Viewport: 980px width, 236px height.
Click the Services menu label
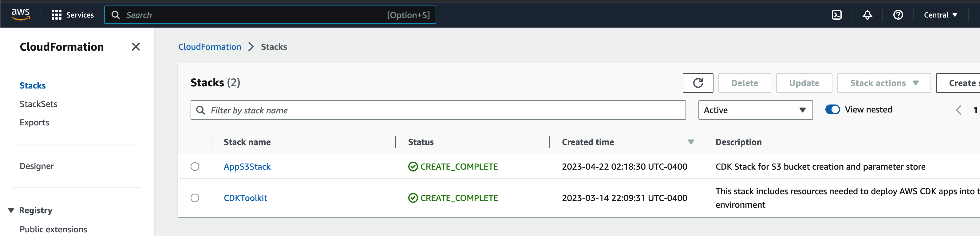coord(80,15)
